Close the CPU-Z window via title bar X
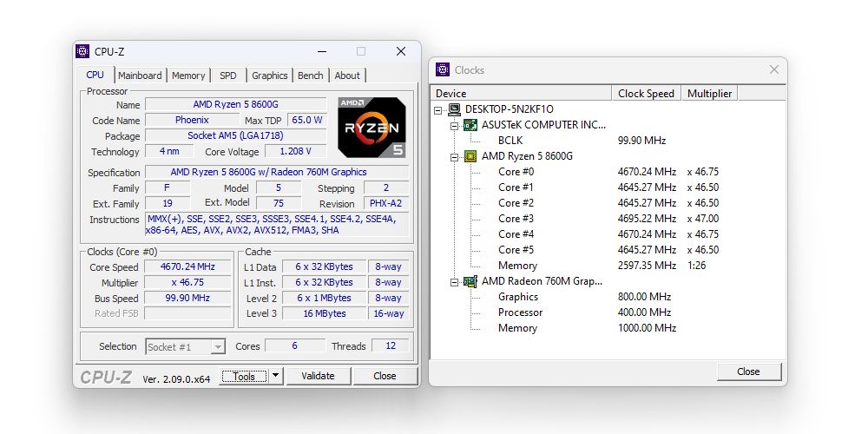Viewport: 868px width, 434px height. tap(401, 51)
